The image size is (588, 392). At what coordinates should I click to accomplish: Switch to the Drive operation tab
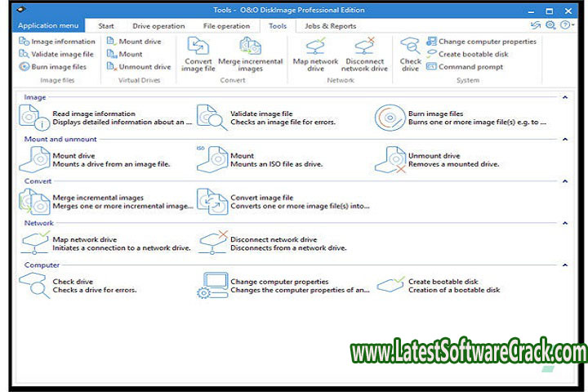pos(158,26)
